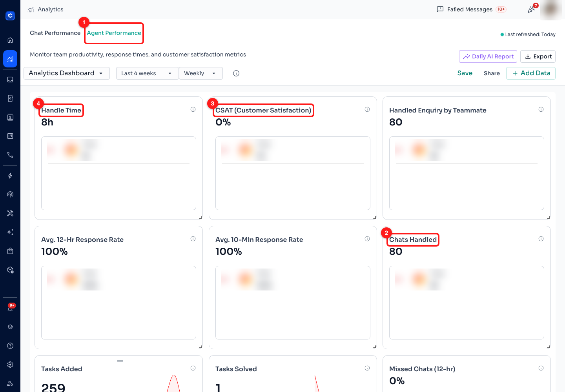This screenshot has height=392, width=565.
Task: Click the Avg. 10-Min Response Rate chart area
Action: 293,303
